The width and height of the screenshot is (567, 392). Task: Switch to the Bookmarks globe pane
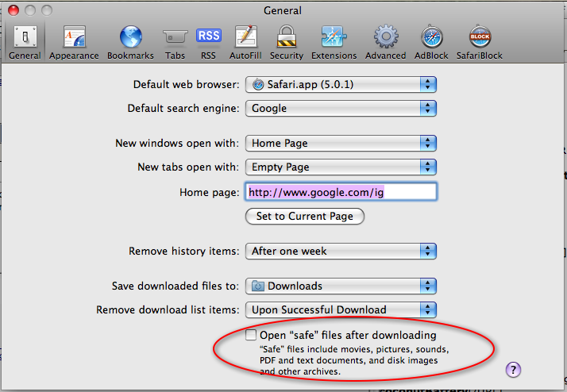coord(130,42)
